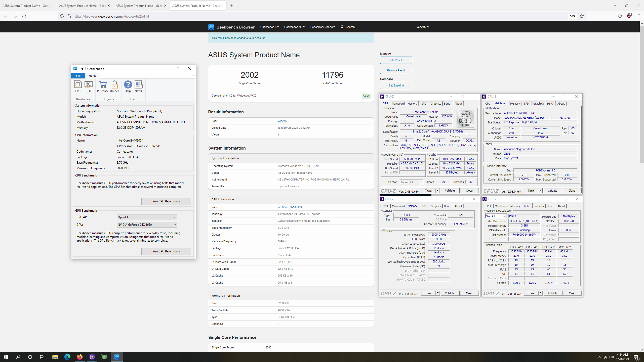Click Validate in the CPU-Z SPD window
Screen dimensions: 644x362
coord(552,293)
